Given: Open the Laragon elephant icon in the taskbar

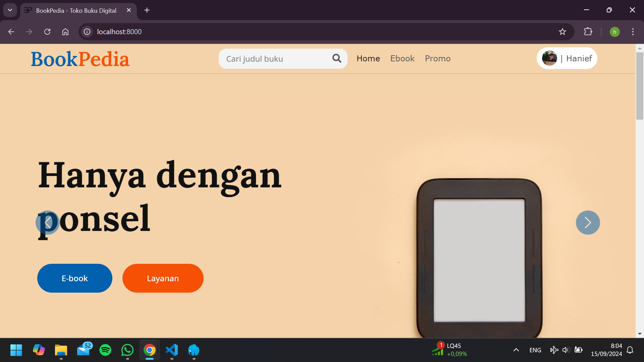Looking at the screenshot, I should (194, 350).
